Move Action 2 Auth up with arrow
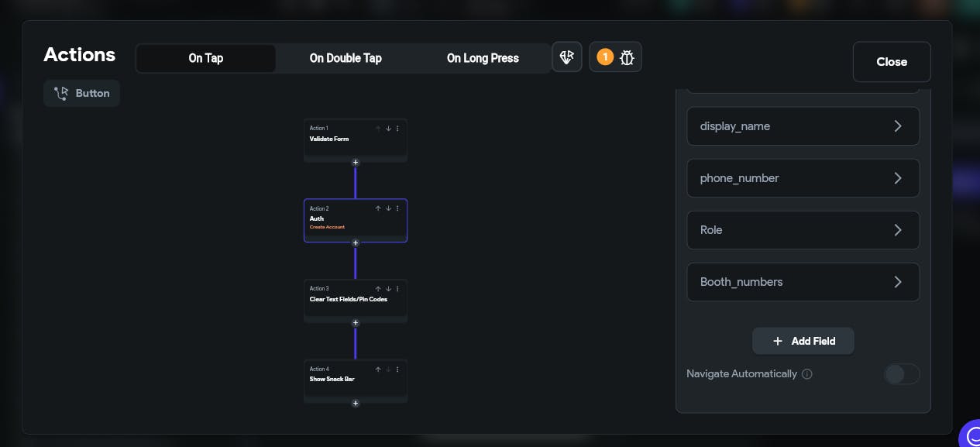Screen dimensions: 980x447 coord(378,208)
